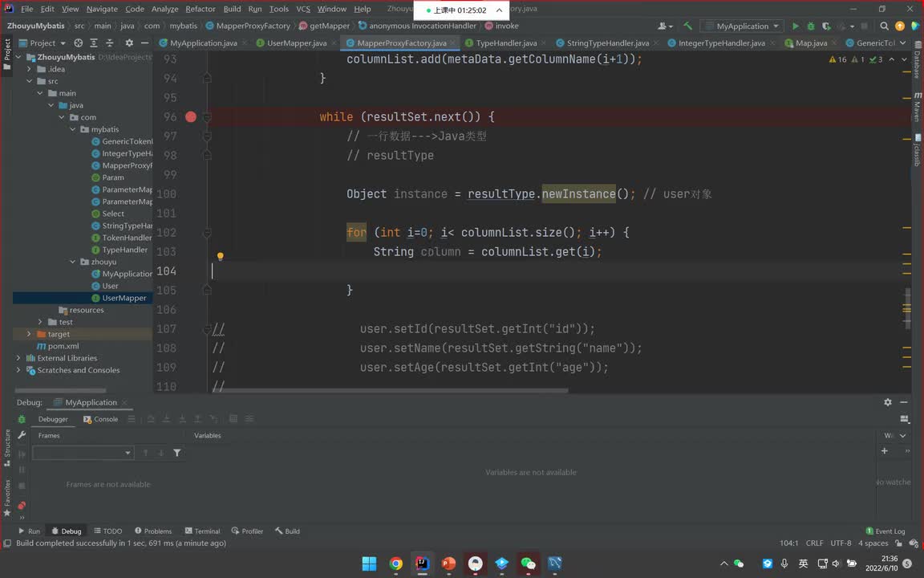
Task: Expand External Libraries node
Action: tap(18, 358)
